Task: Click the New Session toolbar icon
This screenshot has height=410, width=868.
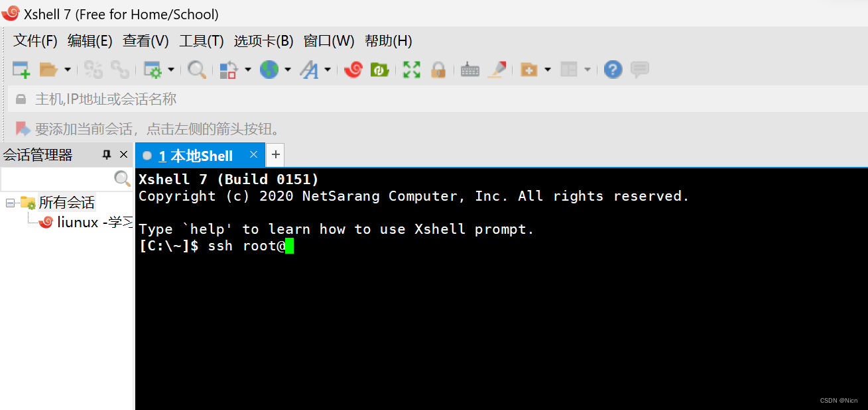Action: 21,70
